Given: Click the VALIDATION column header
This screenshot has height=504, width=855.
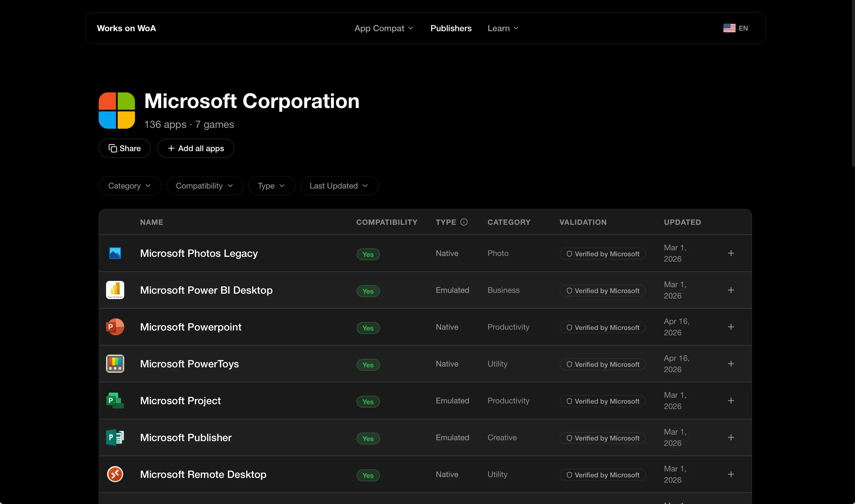Looking at the screenshot, I should [x=583, y=222].
